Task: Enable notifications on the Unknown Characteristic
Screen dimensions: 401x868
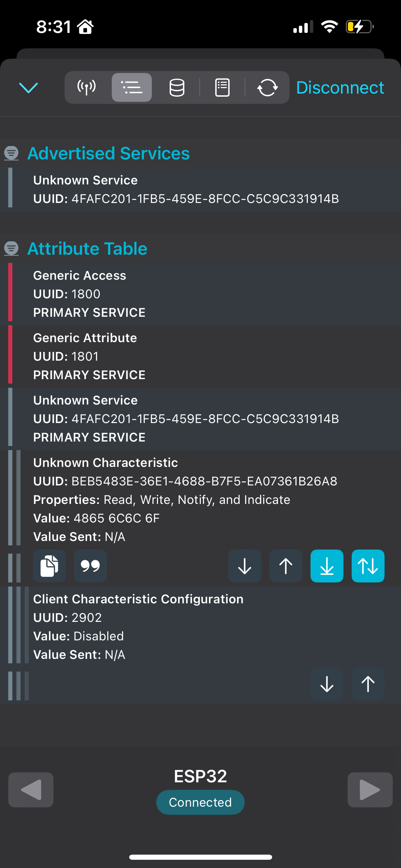Action: (326, 566)
